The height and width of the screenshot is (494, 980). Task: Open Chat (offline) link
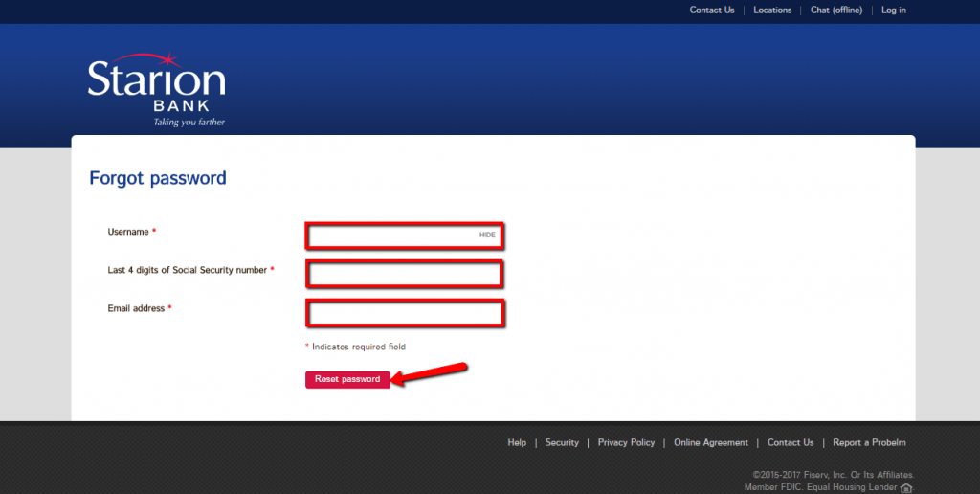click(x=836, y=10)
